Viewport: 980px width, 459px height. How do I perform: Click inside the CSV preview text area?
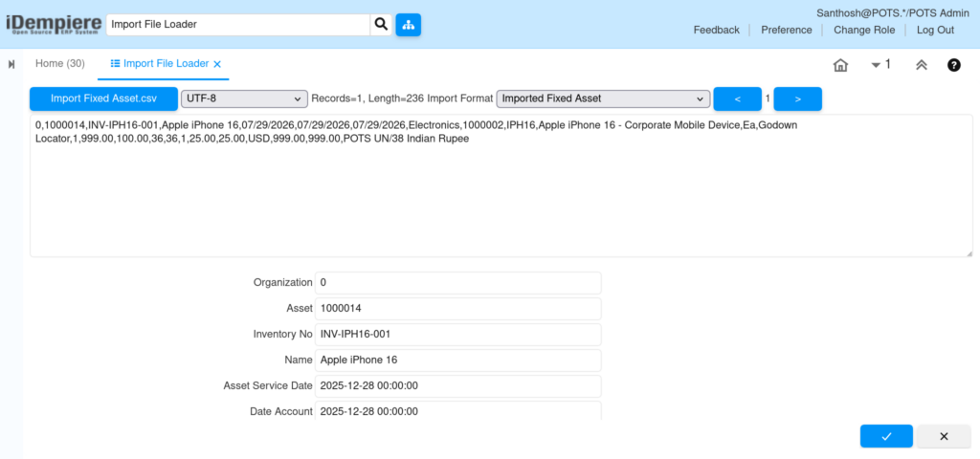(x=501, y=186)
